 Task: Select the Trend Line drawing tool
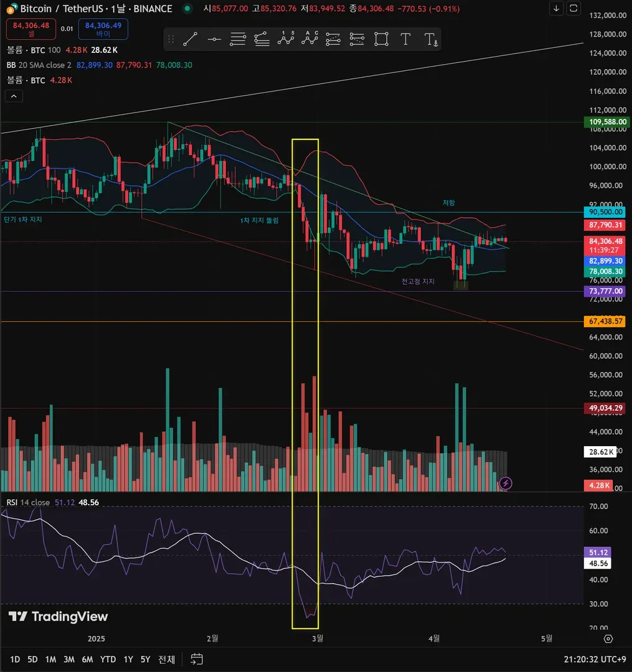click(190, 39)
